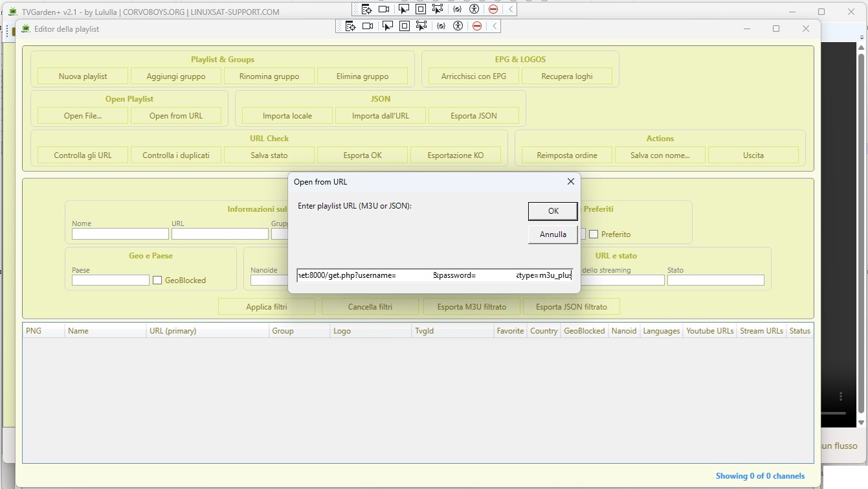Click Recupera loghi button

[x=567, y=76]
